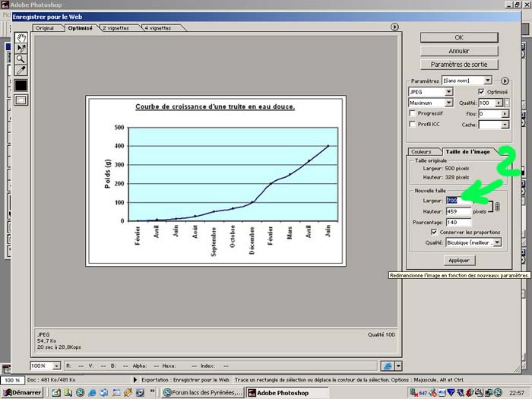Open the JPEG file format dropdown
The height and width of the screenshot is (399, 532).
429,91
